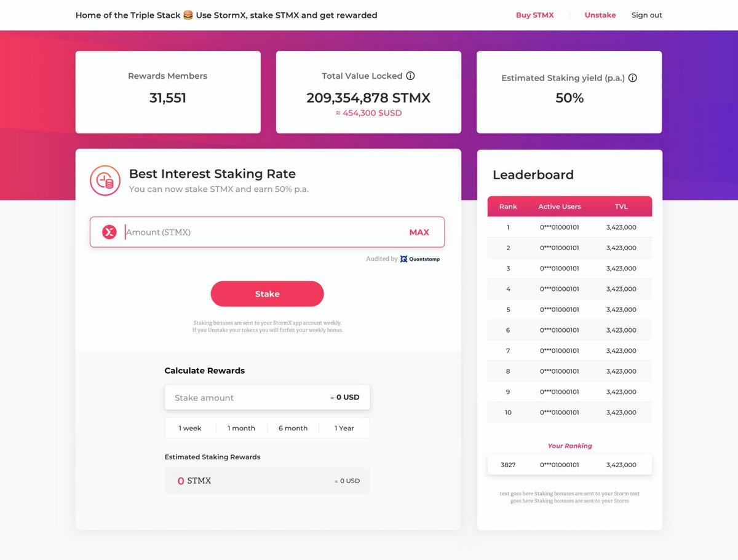Select the 6 month period
This screenshot has width=738, height=560.
click(x=293, y=428)
